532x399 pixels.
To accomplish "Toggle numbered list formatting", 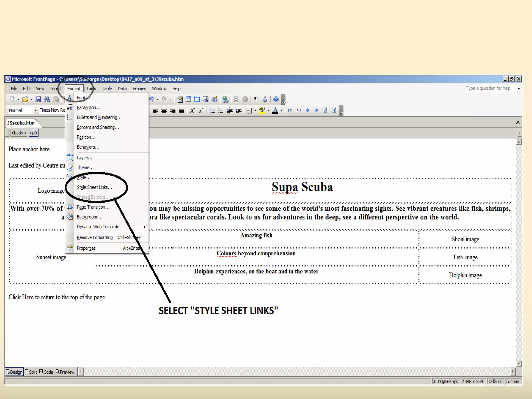I will tap(212, 110).
